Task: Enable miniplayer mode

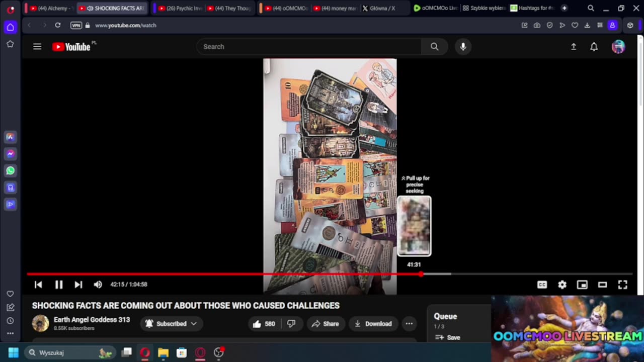Action: [582, 285]
